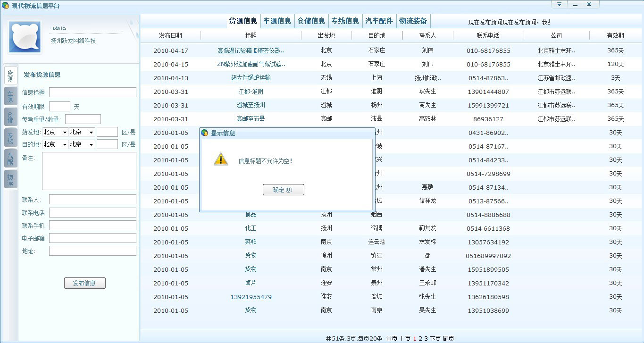Focus the 有效期限 days input field
Image resolution: width=644 pixels, height=343 pixels.
click(x=59, y=107)
